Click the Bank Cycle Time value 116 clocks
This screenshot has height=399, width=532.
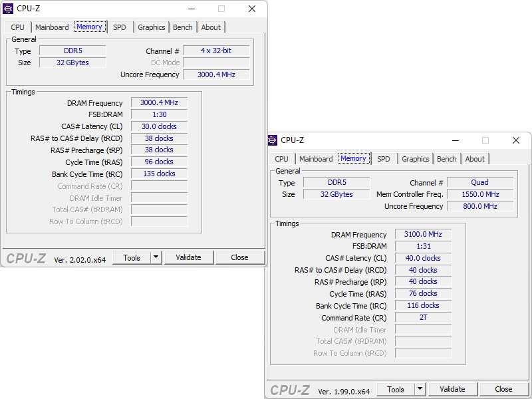click(423, 305)
